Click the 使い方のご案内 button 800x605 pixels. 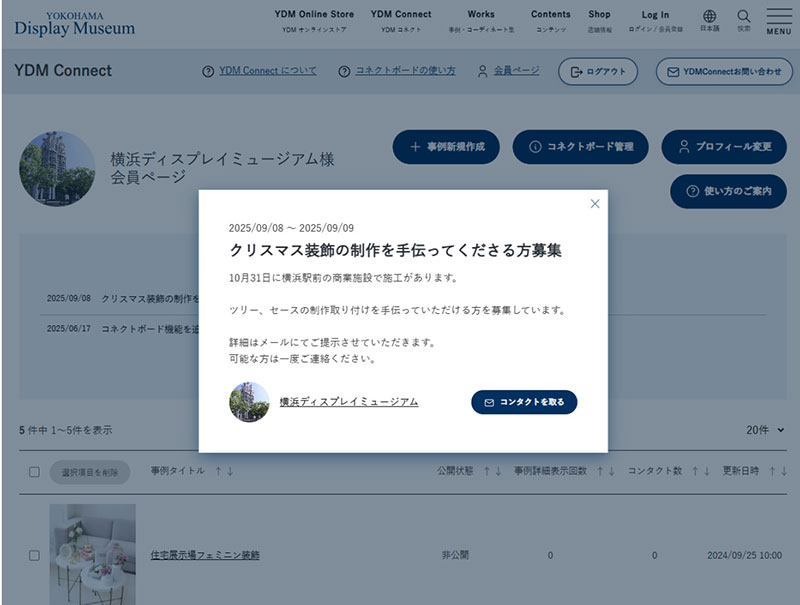pos(728,191)
